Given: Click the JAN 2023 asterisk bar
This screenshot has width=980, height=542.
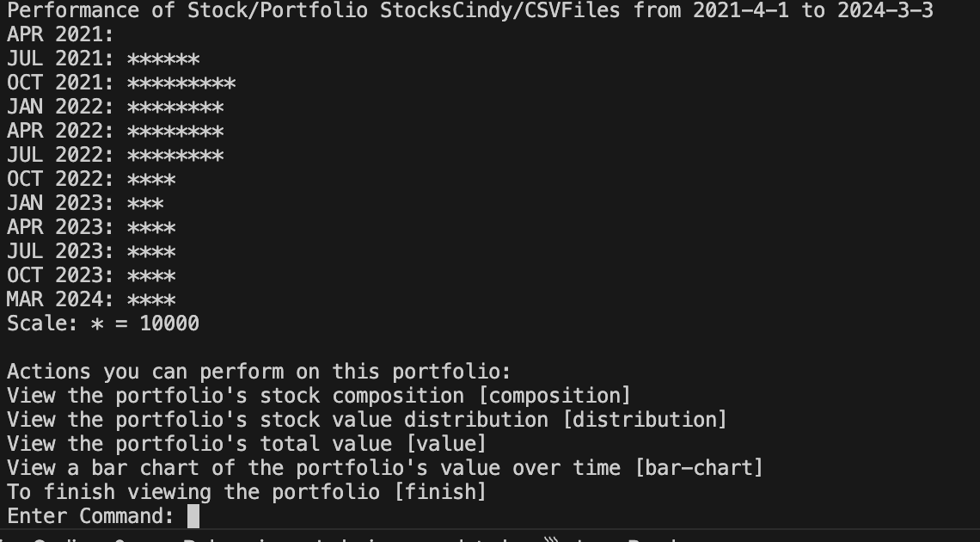Looking at the screenshot, I should (x=145, y=204).
